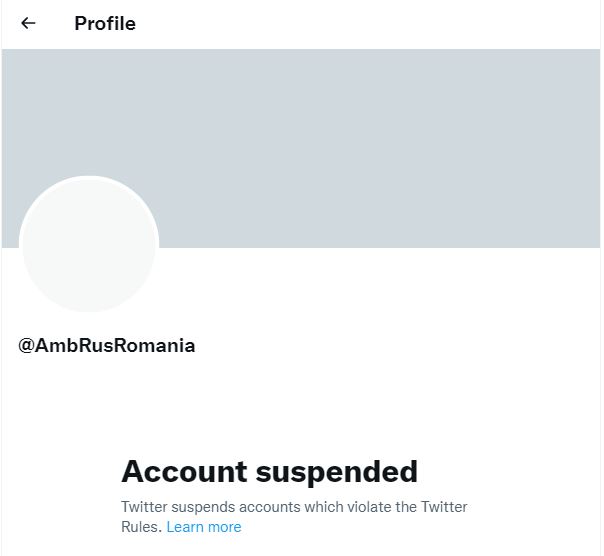Click Learn more about Twitter Rules
Image resolution: width=604 pixels, height=556 pixels.
click(204, 527)
